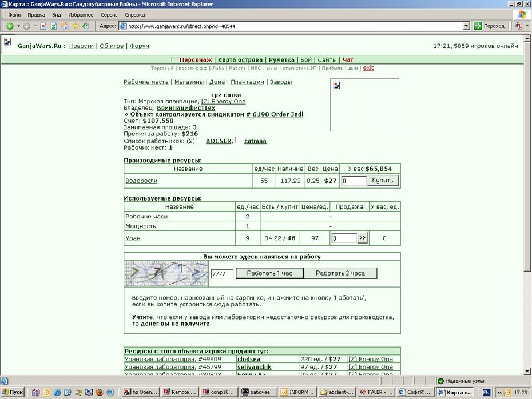Click the grey Forward arrow button
The width and height of the screenshot is (532, 399).
click(26, 26)
